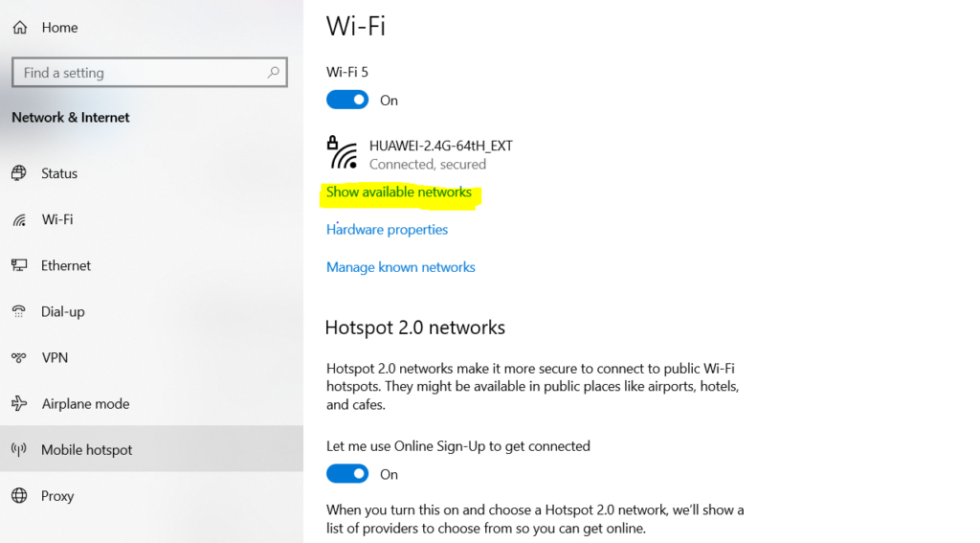Go to the Proxy settings page

(57, 496)
